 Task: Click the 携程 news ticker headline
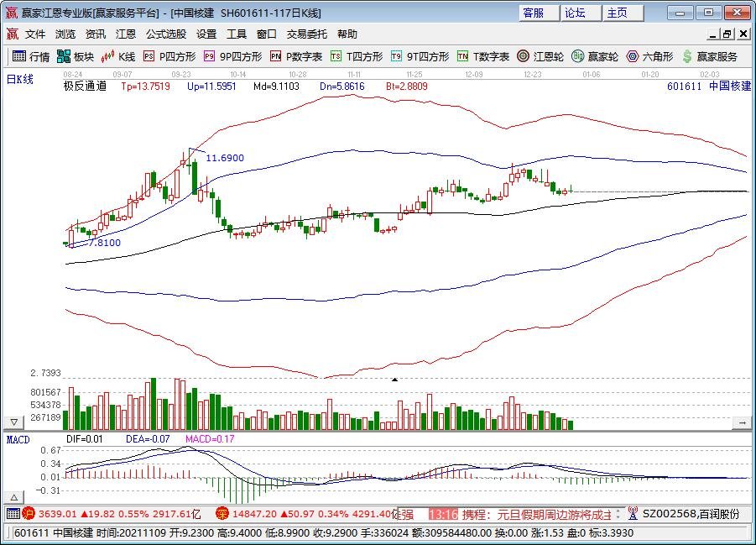click(537, 514)
